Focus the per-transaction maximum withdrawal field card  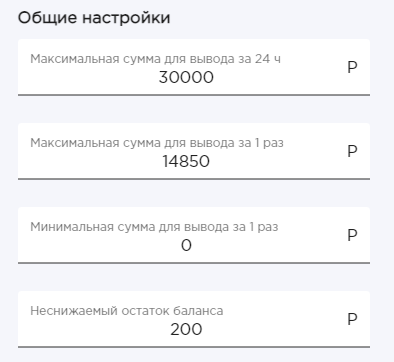point(194,151)
